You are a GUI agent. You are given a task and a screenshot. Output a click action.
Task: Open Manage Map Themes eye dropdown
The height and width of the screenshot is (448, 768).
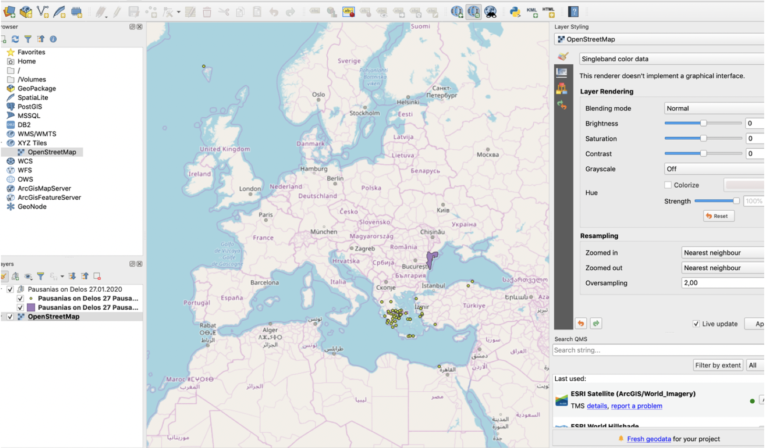(x=28, y=276)
